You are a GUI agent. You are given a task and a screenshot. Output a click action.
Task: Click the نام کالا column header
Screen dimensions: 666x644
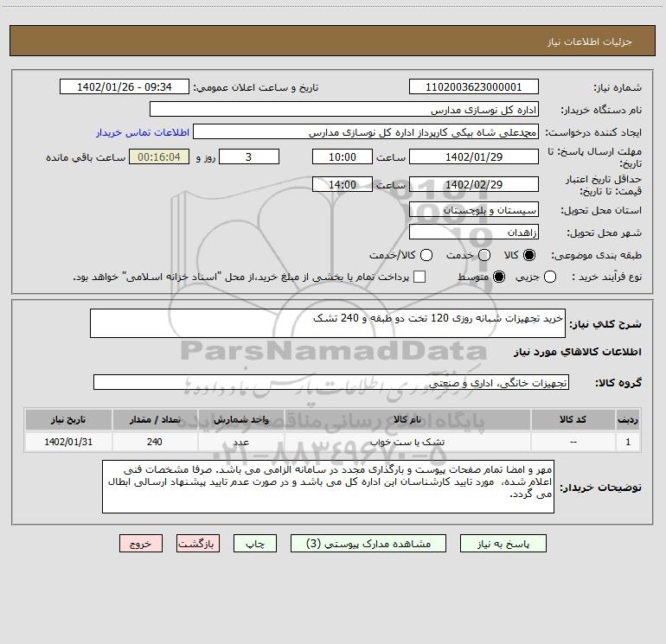pyautogui.click(x=407, y=420)
